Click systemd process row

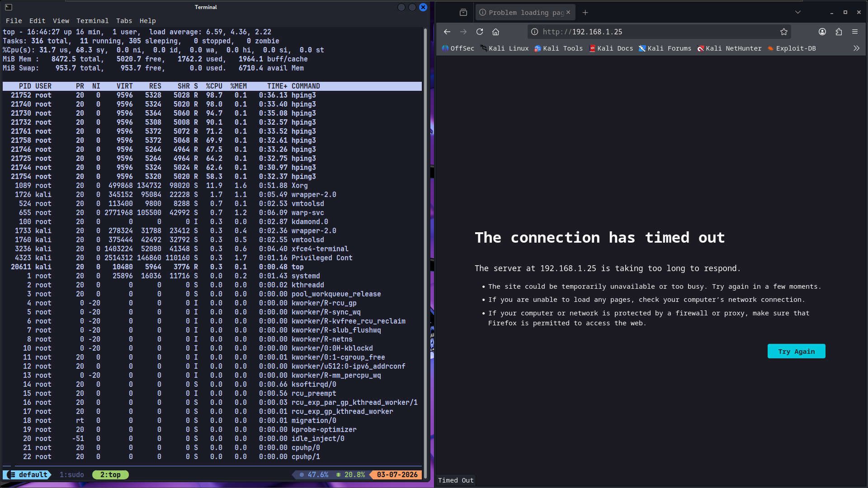[x=212, y=276]
